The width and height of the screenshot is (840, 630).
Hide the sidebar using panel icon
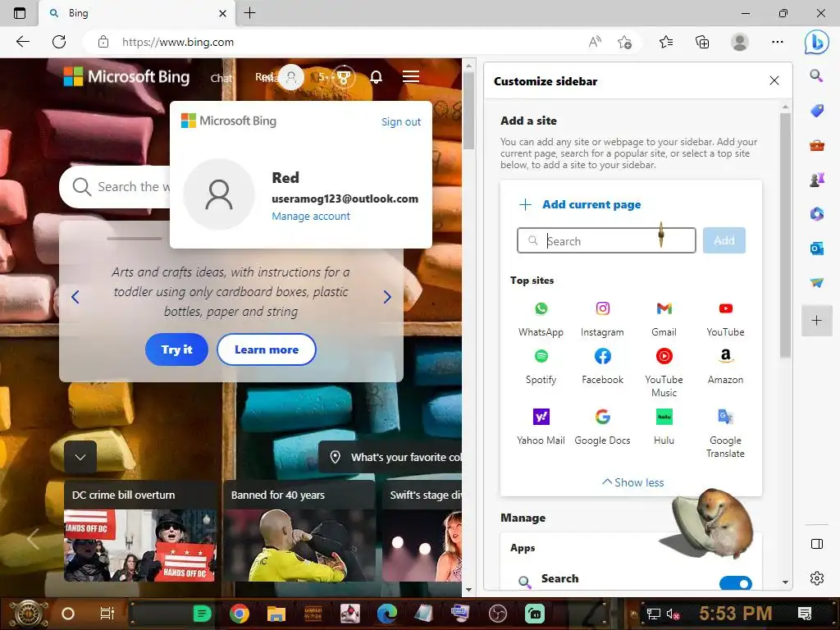point(816,544)
